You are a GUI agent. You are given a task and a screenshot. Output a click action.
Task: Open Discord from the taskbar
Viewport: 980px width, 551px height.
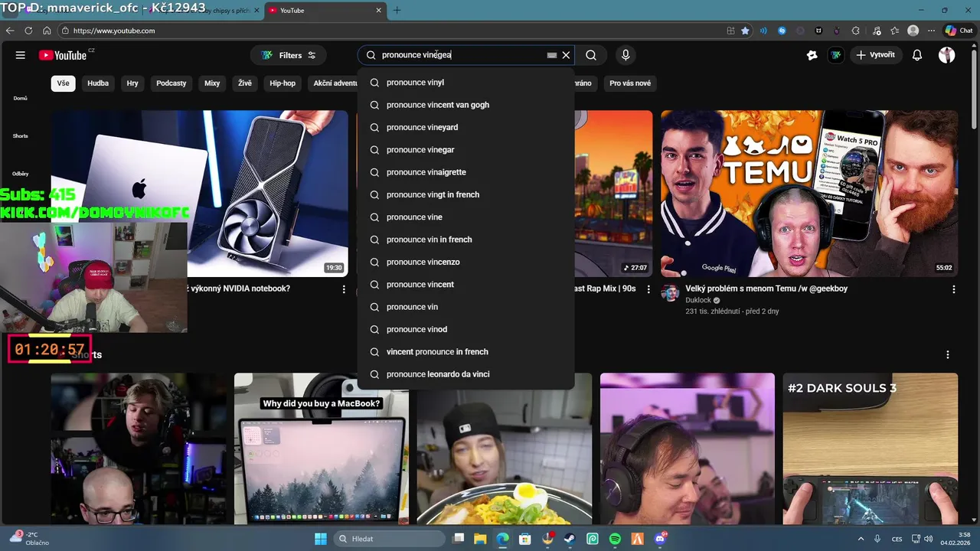(x=659, y=539)
